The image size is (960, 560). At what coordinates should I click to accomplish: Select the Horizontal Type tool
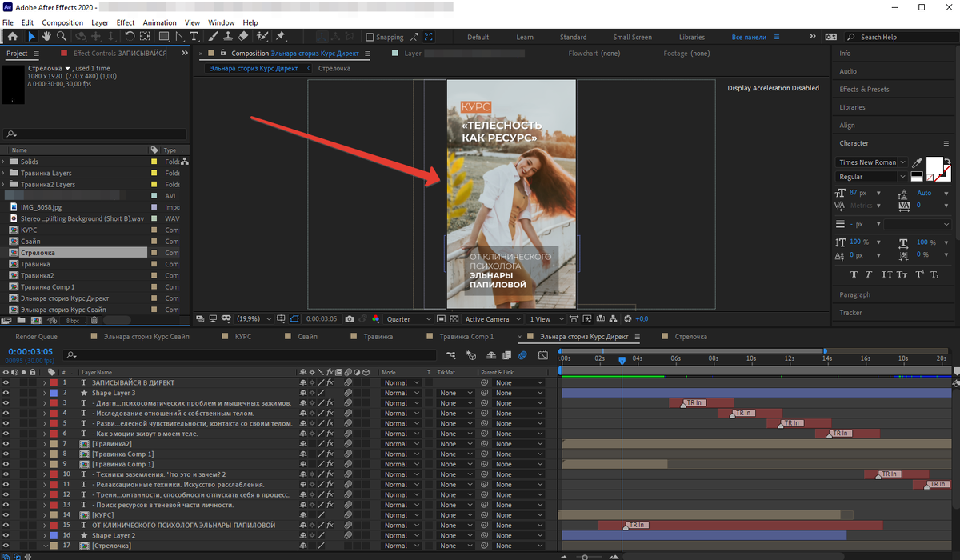pyautogui.click(x=194, y=36)
